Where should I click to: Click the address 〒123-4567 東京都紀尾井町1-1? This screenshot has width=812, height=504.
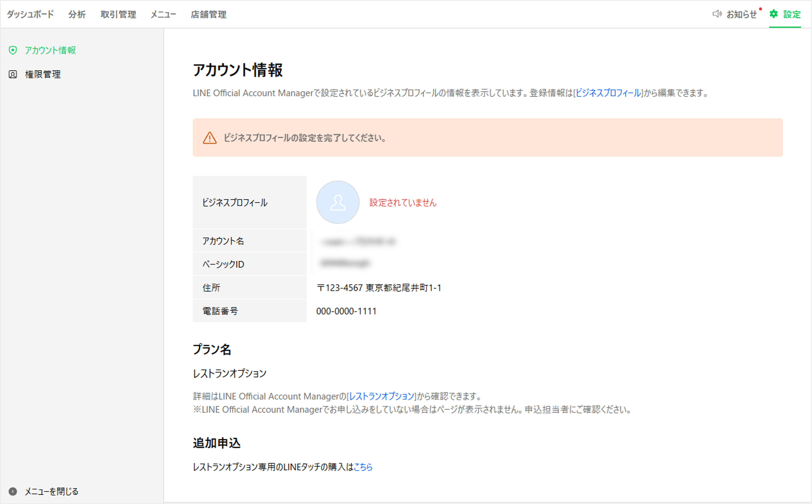click(x=379, y=288)
